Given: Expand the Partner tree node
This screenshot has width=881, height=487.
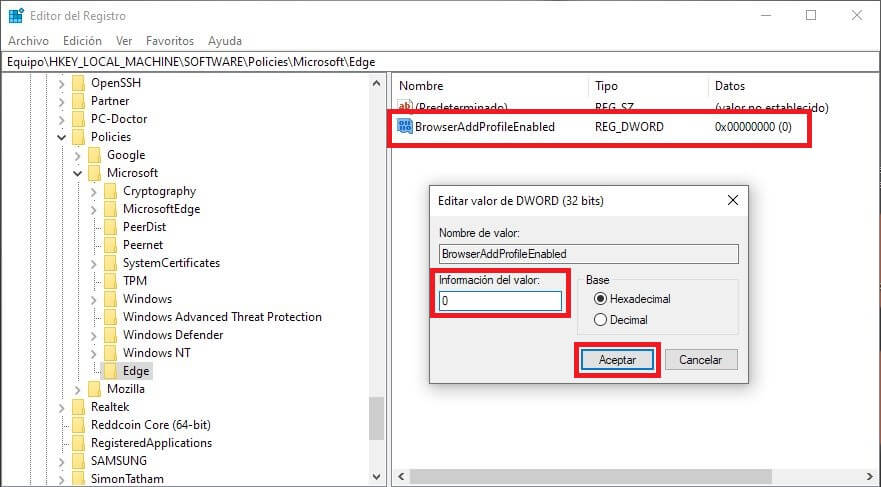Looking at the screenshot, I should tap(61, 101).
